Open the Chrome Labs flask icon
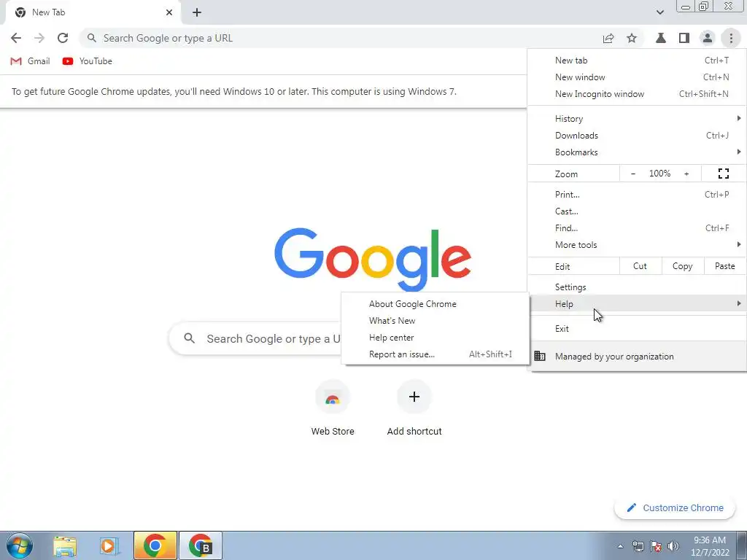The image size is (747, 560). tap(661, 38)
